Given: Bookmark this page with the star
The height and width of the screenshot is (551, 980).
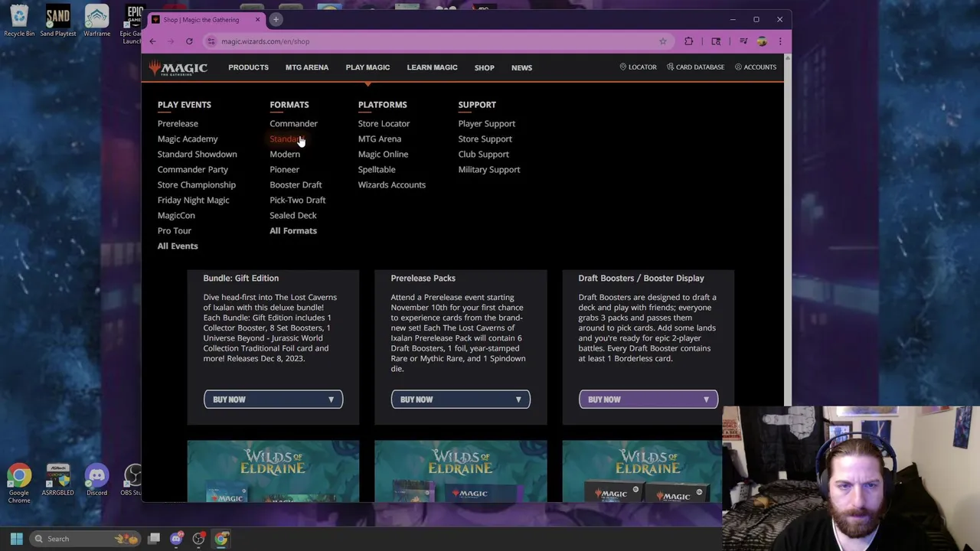Looking at the screenshot, I should point(663,41).
